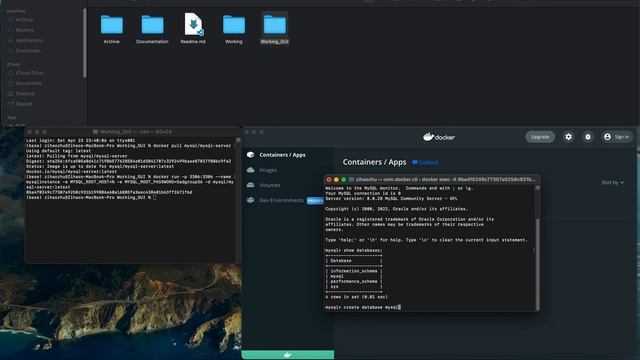Open the feedback link in Docker
The image size is (640, 360).
(x=426, y=162)
